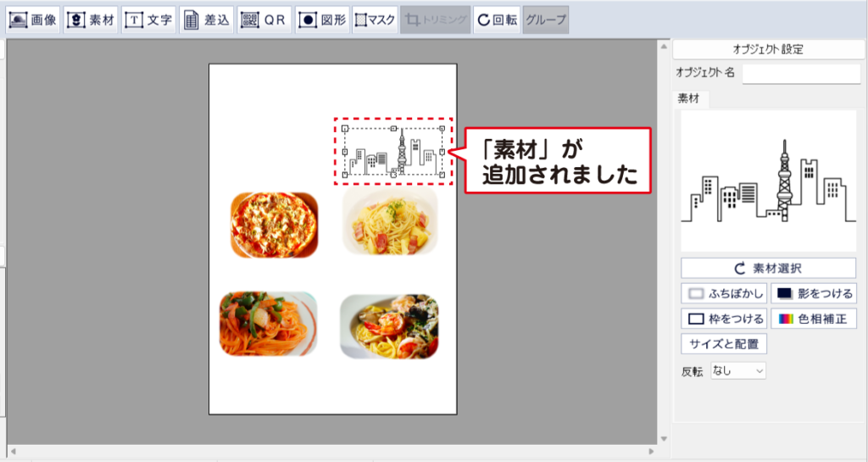868x462 pixels.
Task: Select the pizza photo on the canvas
Action: tap(274, 225)
